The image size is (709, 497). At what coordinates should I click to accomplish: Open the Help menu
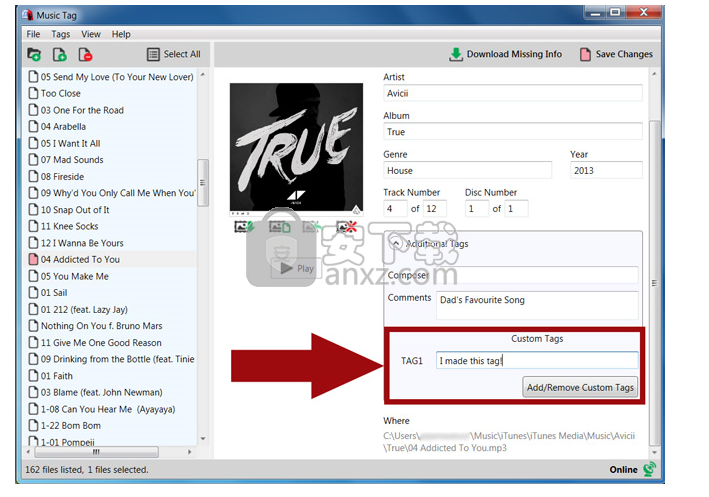tap(121, 34)
